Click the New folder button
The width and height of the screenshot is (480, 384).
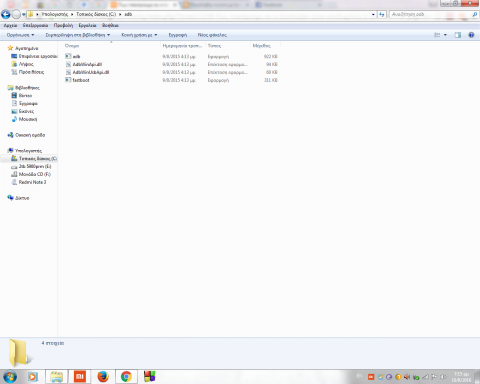coord(212,35)
